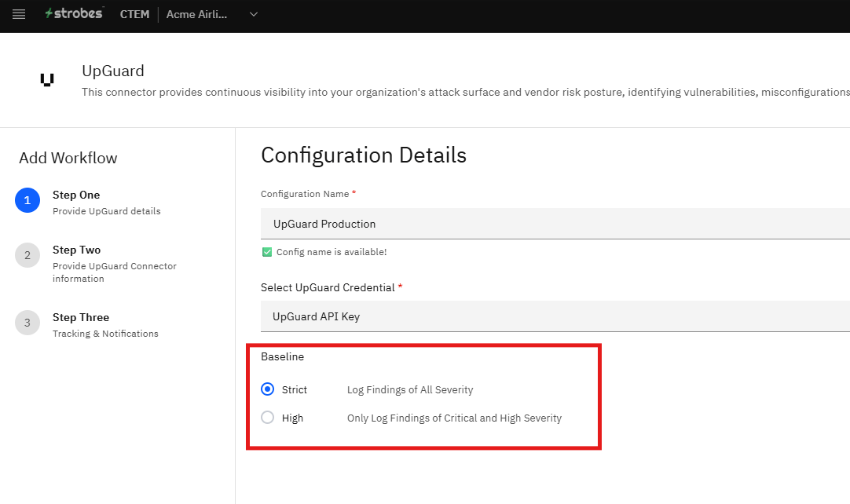Viewport: 850px width, 504px height.
Task: Click the step 2 circle indicator
Action: coord(27,255)
